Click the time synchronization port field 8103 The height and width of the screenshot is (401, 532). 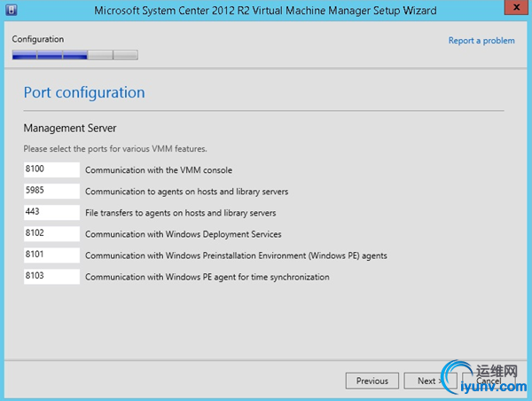click(51, 277)
